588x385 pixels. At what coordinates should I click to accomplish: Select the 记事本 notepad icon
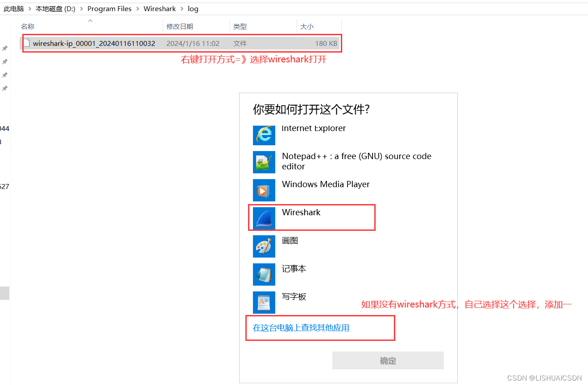(264, 274)
